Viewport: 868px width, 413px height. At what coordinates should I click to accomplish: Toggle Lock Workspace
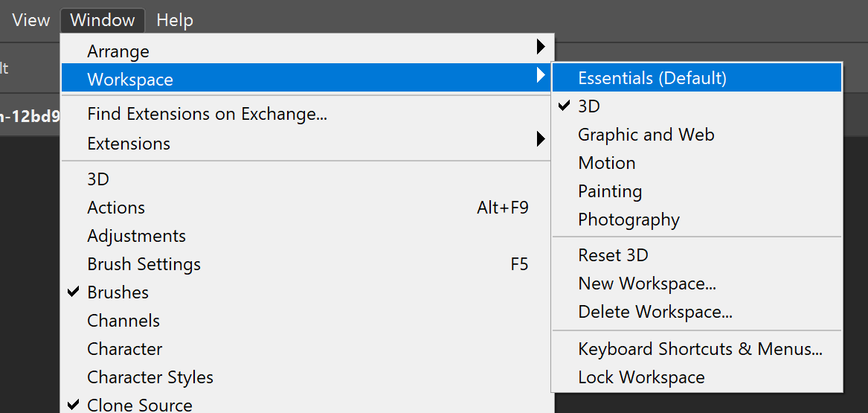641,377
